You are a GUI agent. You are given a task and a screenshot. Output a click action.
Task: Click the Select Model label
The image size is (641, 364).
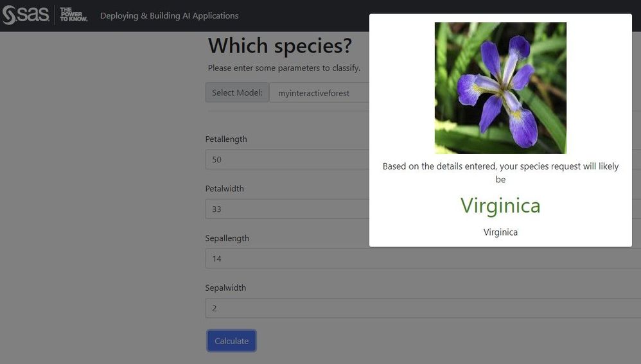point(237,92)
